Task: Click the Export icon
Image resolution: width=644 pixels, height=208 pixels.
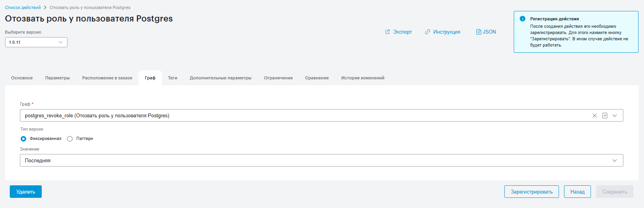Action: point(387,32)
